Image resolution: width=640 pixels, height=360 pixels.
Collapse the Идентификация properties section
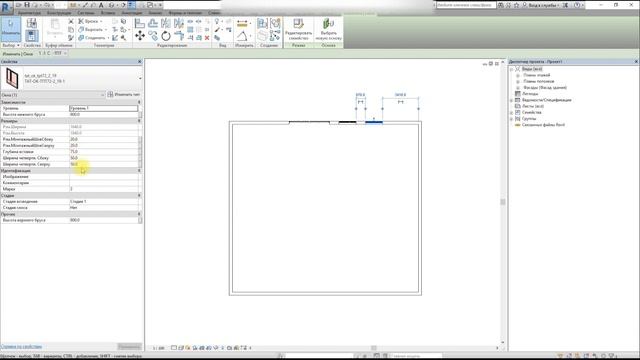click(x=139, y=171)
